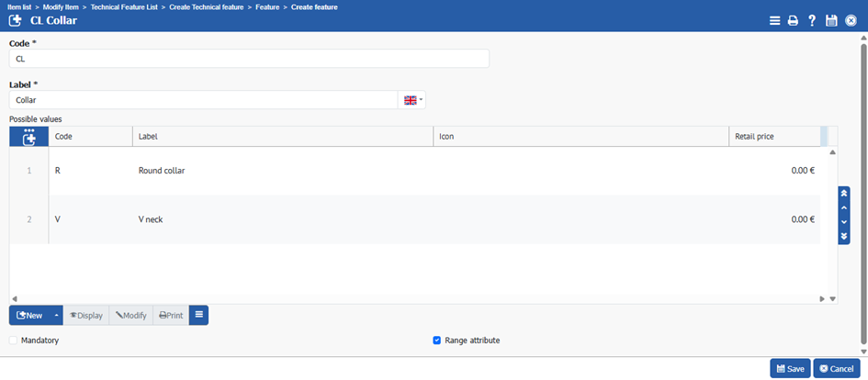This screenshot has width=868, height=380.
Task: Expand the New button dropdown arrow
Action: (x=56, y=316)
